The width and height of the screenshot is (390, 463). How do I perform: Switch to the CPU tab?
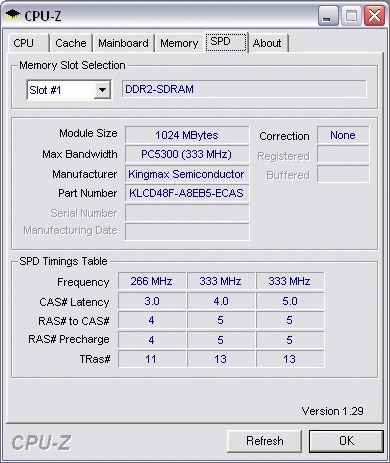[28, 43]
